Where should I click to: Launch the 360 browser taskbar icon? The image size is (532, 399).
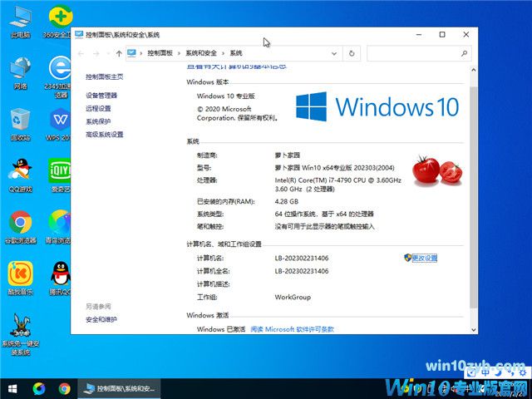(x=39, y=389)
